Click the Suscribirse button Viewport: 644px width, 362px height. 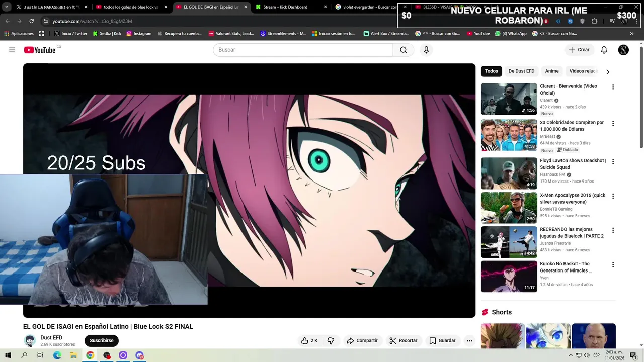[x=102, y=340]
